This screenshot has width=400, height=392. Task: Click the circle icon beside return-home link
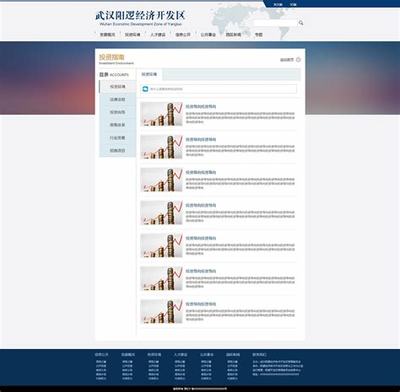[x=298, y=60]
